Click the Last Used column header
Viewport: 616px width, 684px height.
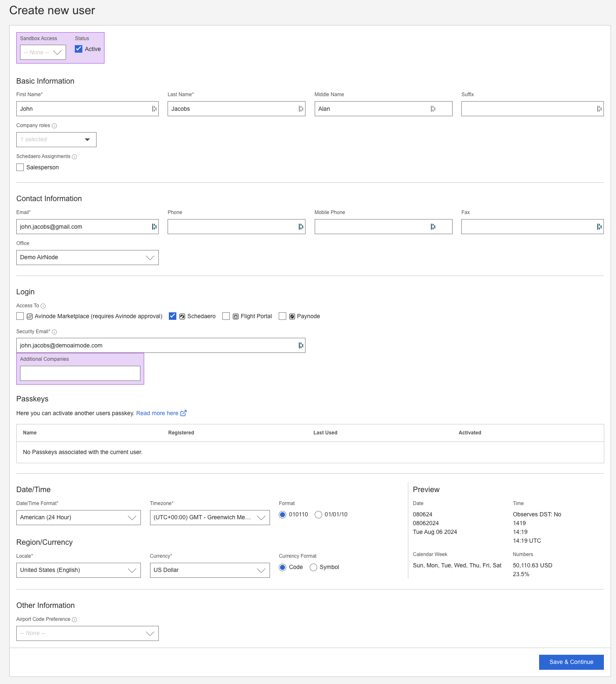(x=325, y=433)
